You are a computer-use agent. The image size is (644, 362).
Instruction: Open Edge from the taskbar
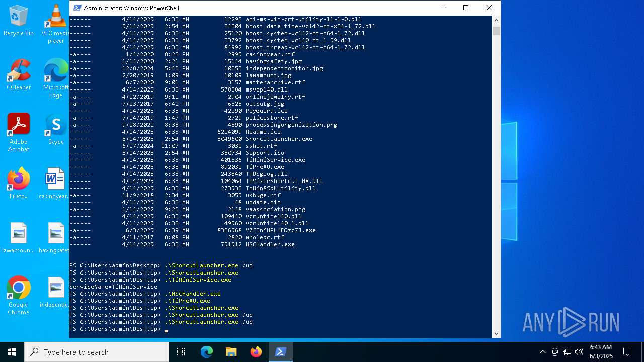[207, 352]
